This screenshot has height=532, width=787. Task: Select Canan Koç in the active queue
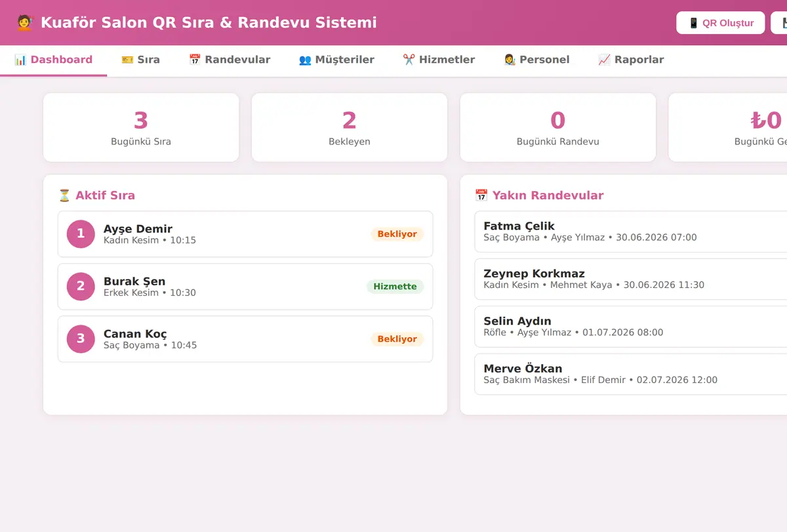(x=245, y=339)
